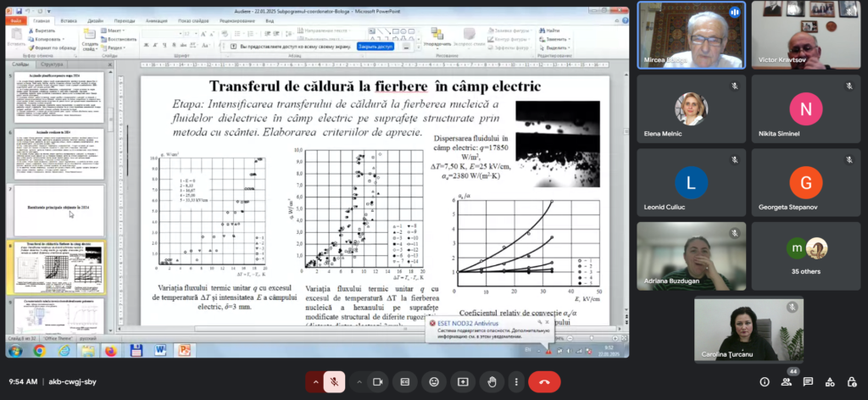Turn on closed captions

(x=405, y=382)
